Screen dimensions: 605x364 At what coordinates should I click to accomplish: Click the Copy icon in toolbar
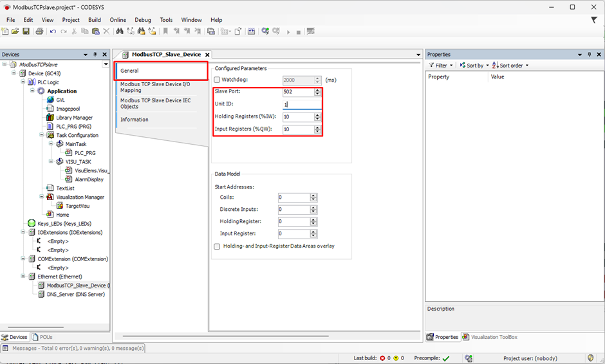(x=85, y=32)
